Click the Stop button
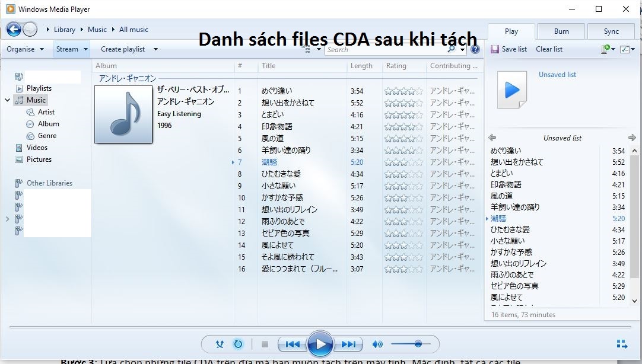The height and width of the screenshot is (364, 642). pyautogui.click(x=265, y=344)
